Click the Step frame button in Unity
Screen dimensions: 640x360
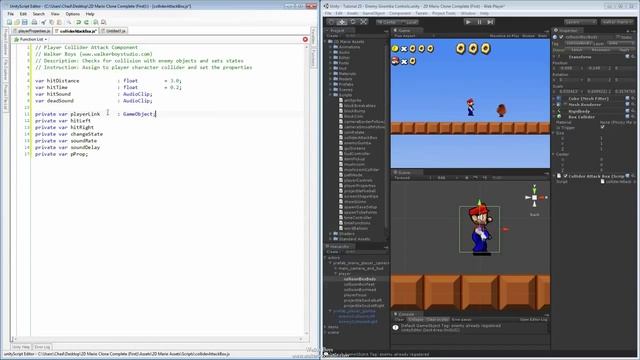490,22
